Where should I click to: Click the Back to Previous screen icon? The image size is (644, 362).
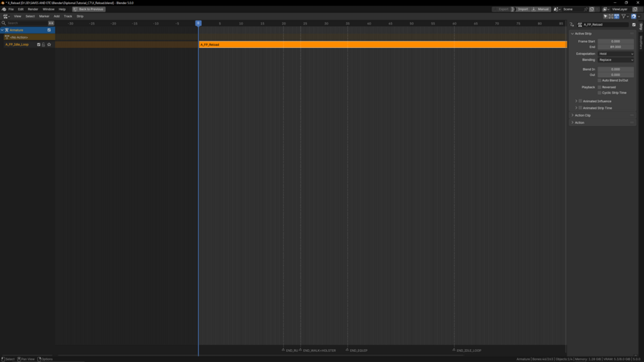pos(75,9)
